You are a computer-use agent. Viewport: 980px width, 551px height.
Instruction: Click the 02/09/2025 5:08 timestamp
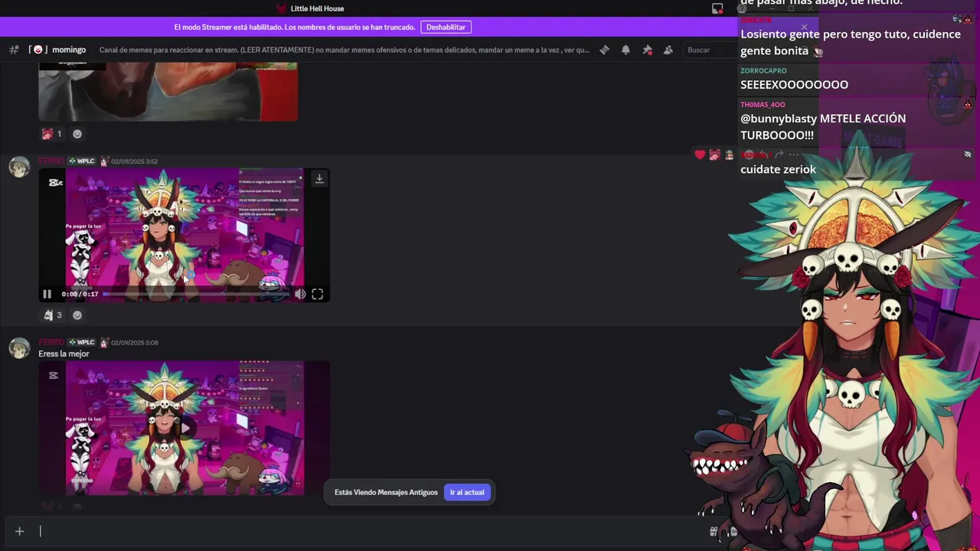pyautogui.click(x=134, y=342)
